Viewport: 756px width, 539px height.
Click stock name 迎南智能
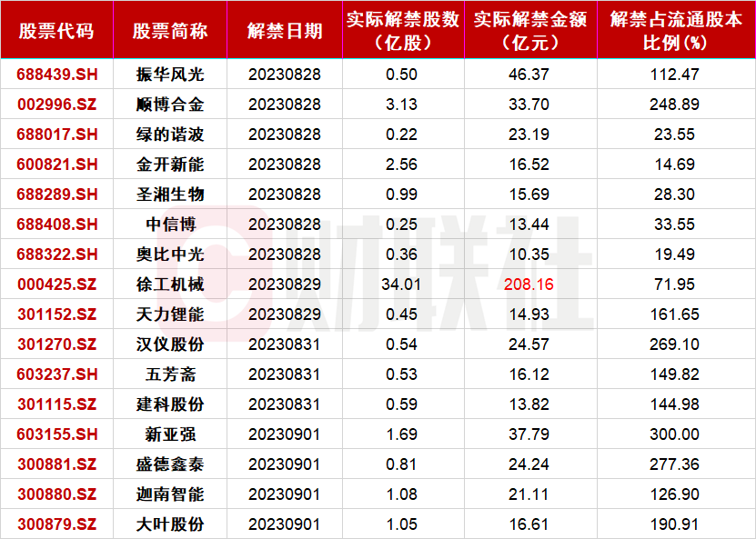pos(170,494)
